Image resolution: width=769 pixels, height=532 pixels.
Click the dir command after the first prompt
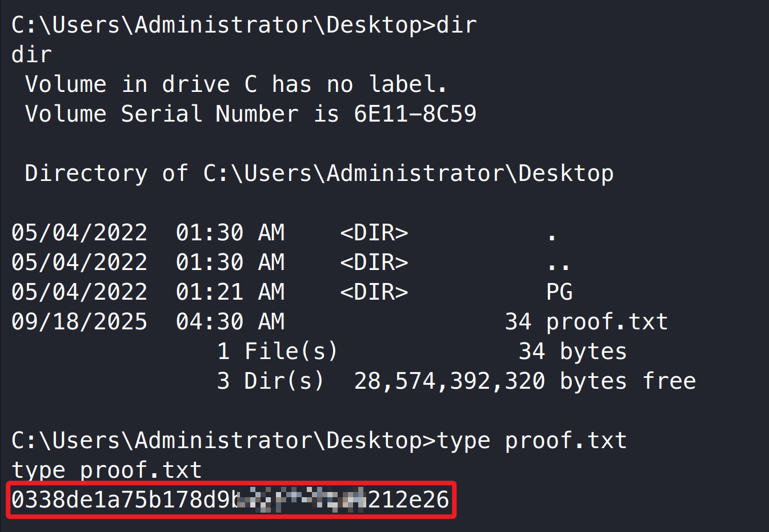456,25
